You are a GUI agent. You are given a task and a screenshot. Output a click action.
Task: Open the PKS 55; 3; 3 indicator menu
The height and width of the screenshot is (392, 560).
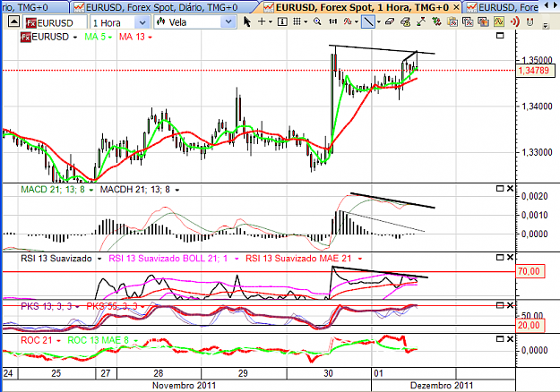coord(142,307)
